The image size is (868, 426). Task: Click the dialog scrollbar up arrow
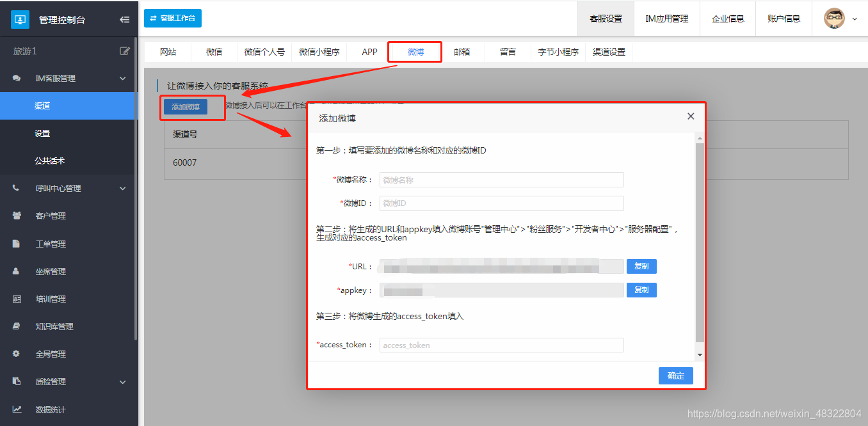[x=700, y=138]
